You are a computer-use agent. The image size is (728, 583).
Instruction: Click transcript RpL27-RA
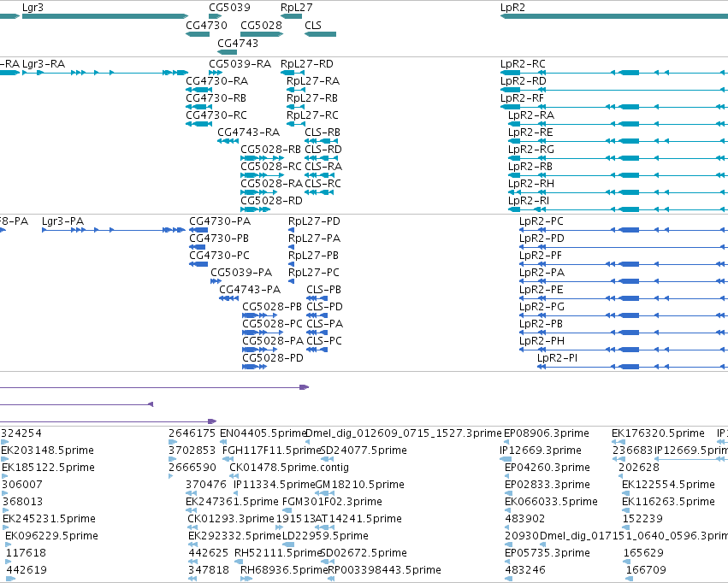coord(313,81)
